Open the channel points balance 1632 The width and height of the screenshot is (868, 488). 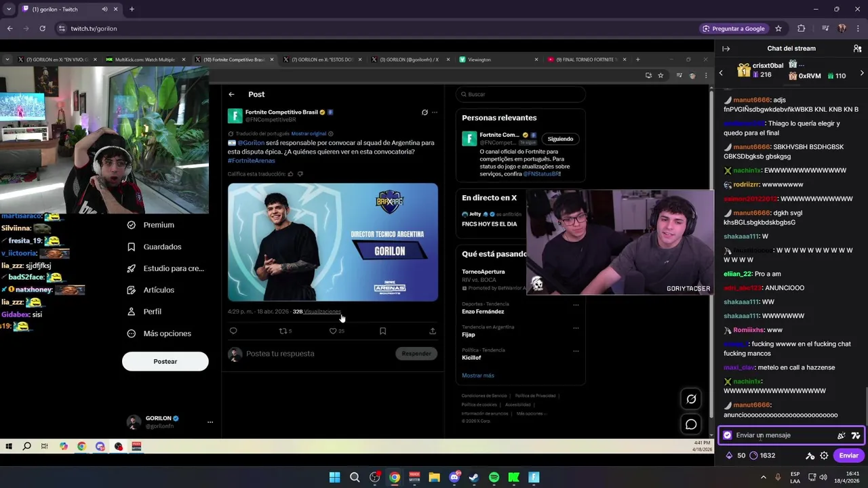tap(763, 455)
